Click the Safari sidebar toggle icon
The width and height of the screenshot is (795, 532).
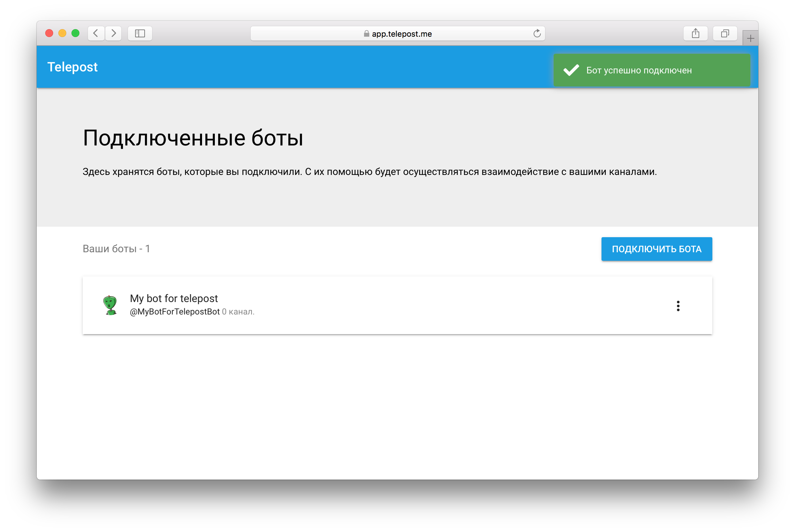pos(140,34)
